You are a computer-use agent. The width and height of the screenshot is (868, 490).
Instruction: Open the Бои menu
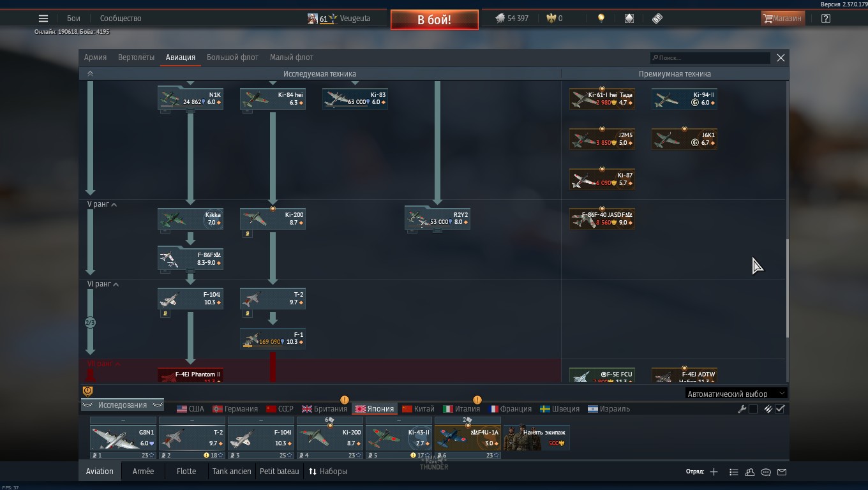(73, 19)
